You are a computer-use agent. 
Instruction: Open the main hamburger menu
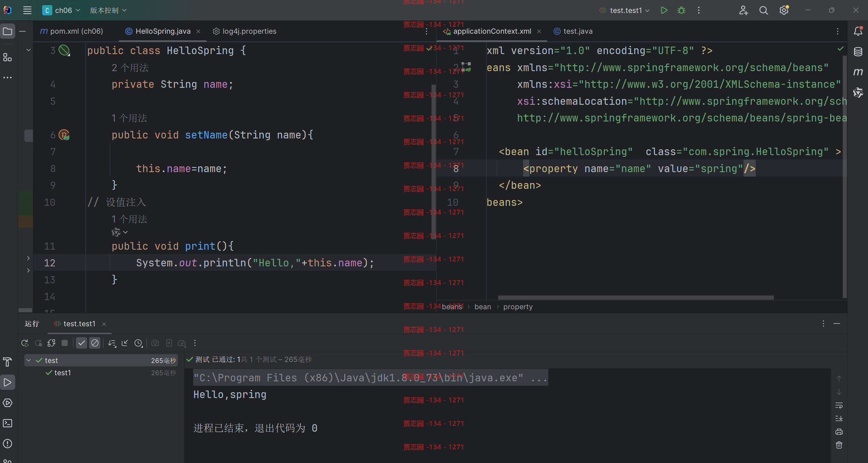[x=27, y=10]
